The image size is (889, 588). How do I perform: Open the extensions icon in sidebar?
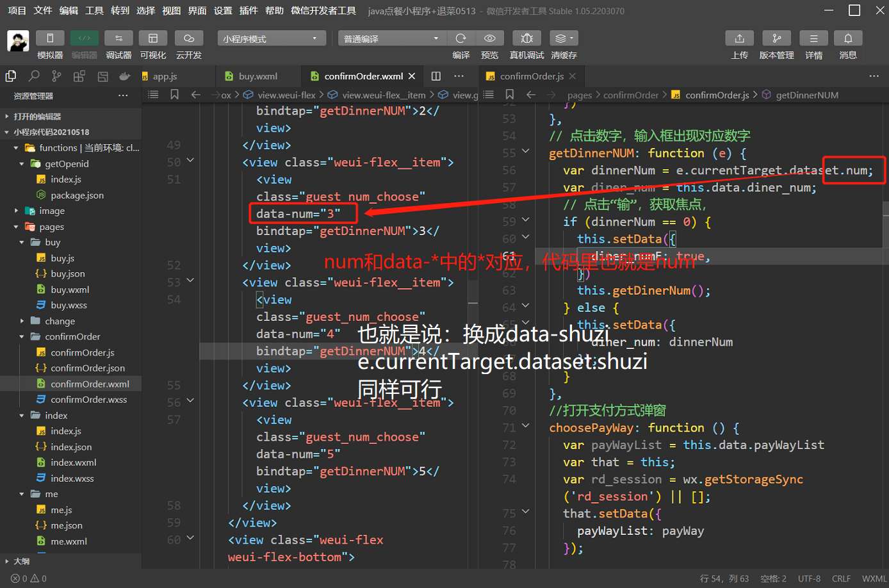79,76
